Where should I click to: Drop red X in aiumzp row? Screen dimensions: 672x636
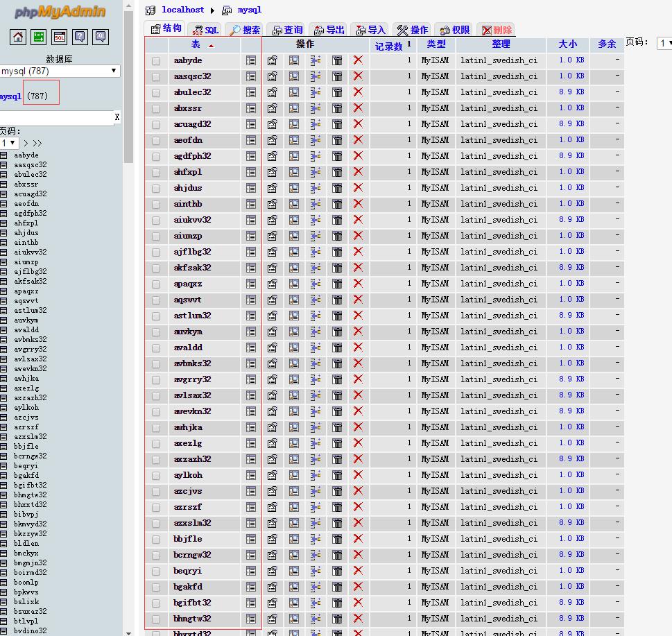click(358, 236)
